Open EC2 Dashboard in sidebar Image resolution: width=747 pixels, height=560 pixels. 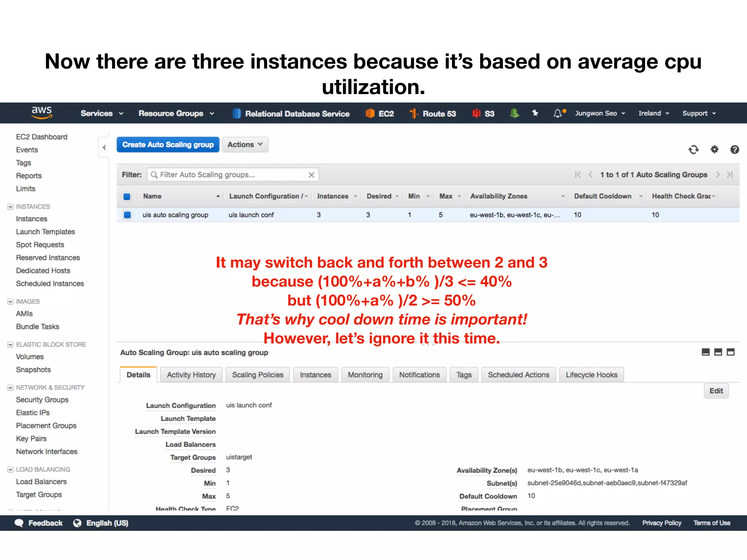click(x=42, y=137)
